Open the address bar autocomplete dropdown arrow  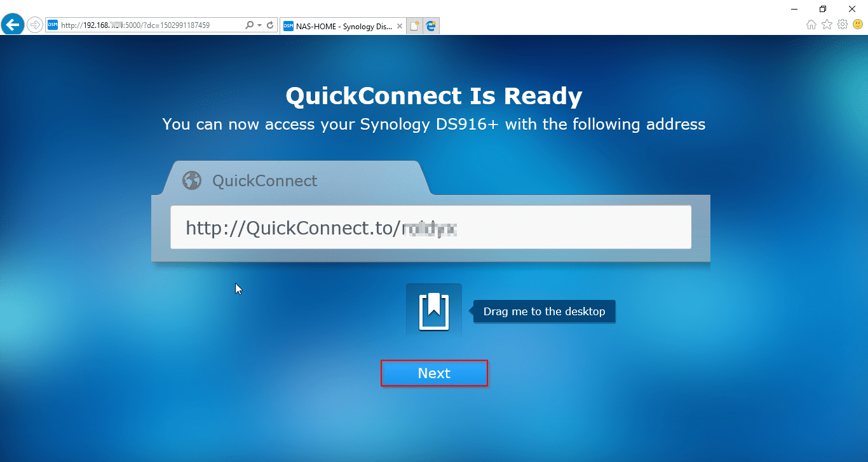coord(259,25)
